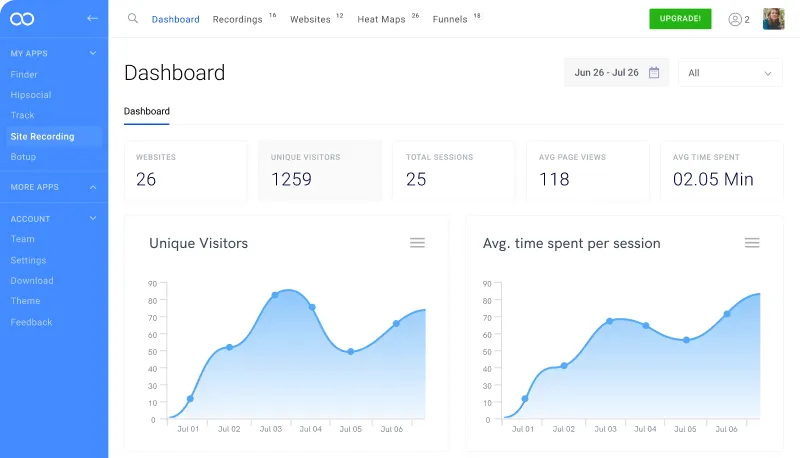Screen dimensions: 800x458
Task: Open Settings under Account
Action: tap(28, 260)
